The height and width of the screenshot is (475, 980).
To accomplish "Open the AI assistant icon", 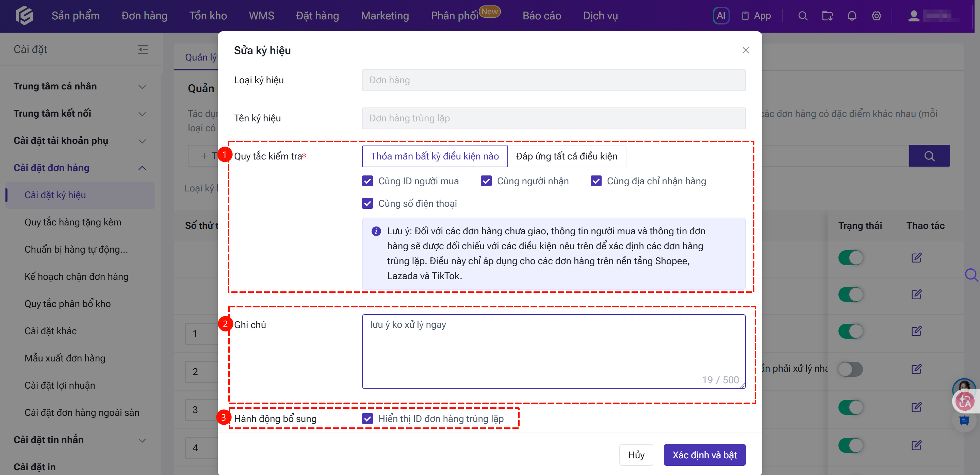I will 721,16.
